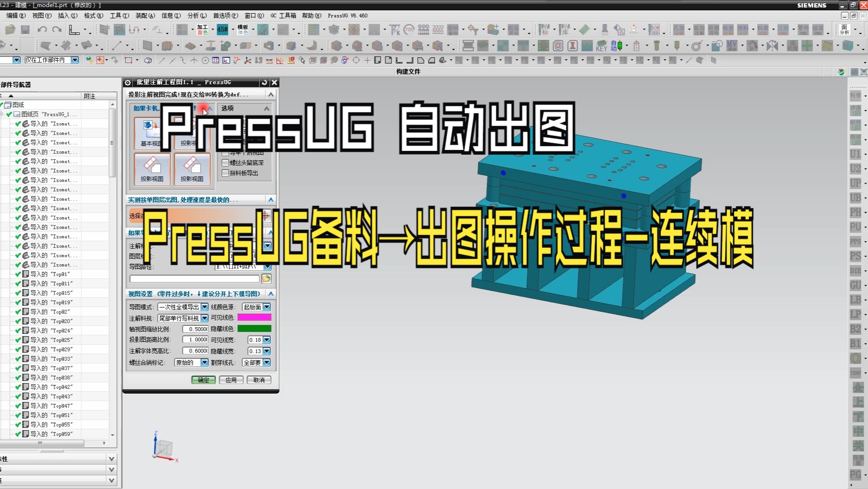Open the 插入 menu

[68, 16]
